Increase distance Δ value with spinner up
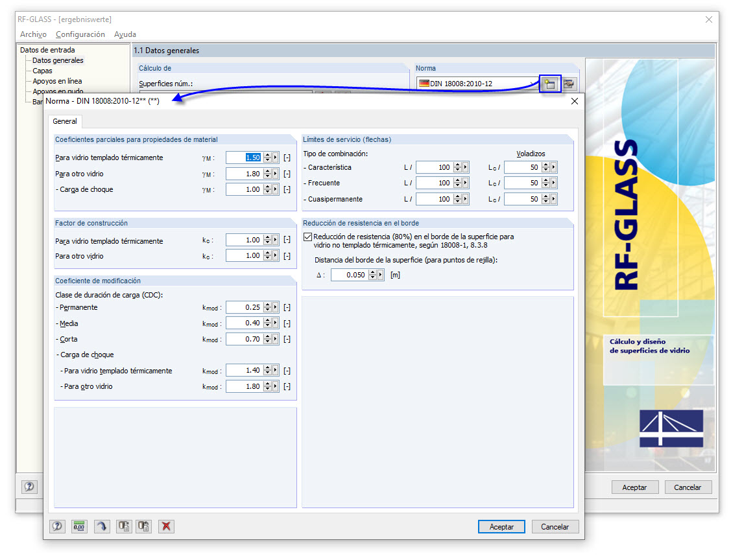Image resolution: width=731 pixels, height=560 pixels. (372, 272)
